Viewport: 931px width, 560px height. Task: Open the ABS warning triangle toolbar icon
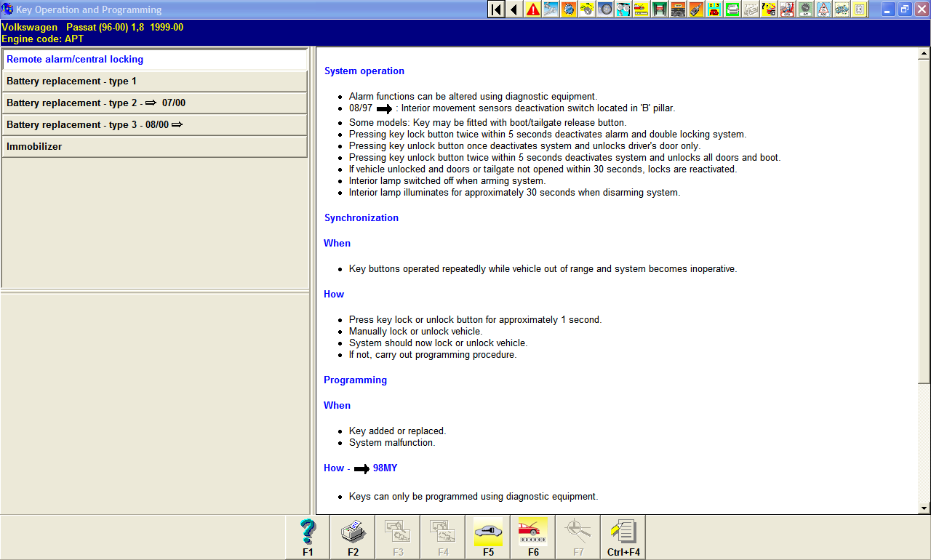click(823, 9)
